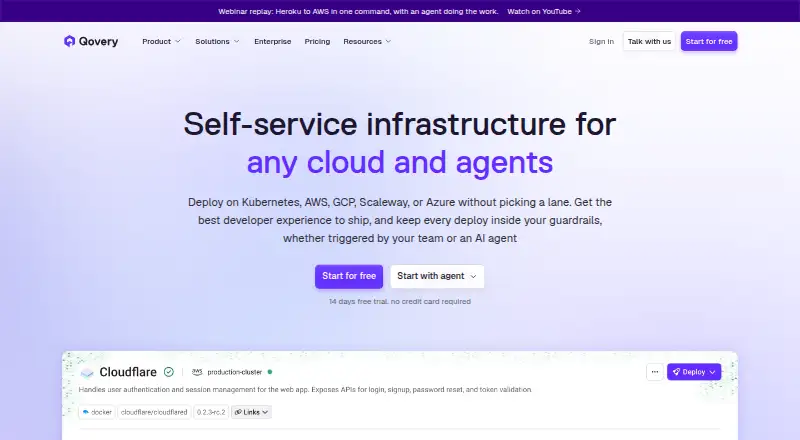Click the docker tag
This screenshot has height=440, width=800.
pos(97,412)
